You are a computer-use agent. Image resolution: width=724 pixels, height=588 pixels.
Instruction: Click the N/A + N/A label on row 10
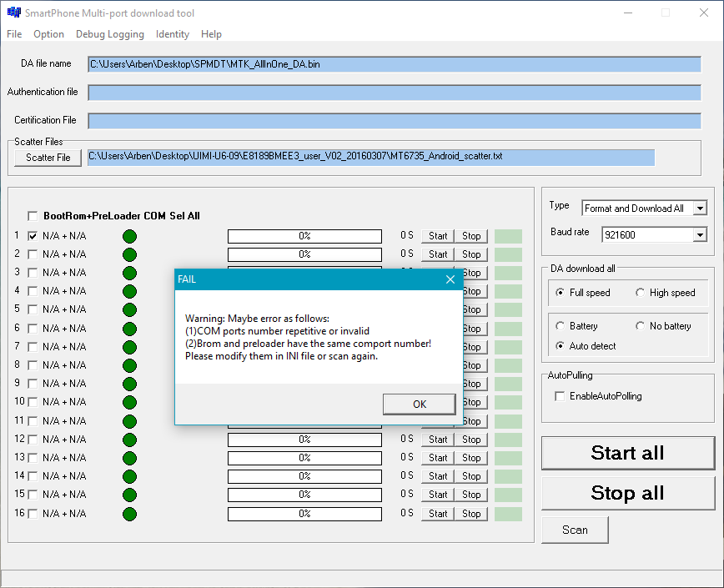64,402
